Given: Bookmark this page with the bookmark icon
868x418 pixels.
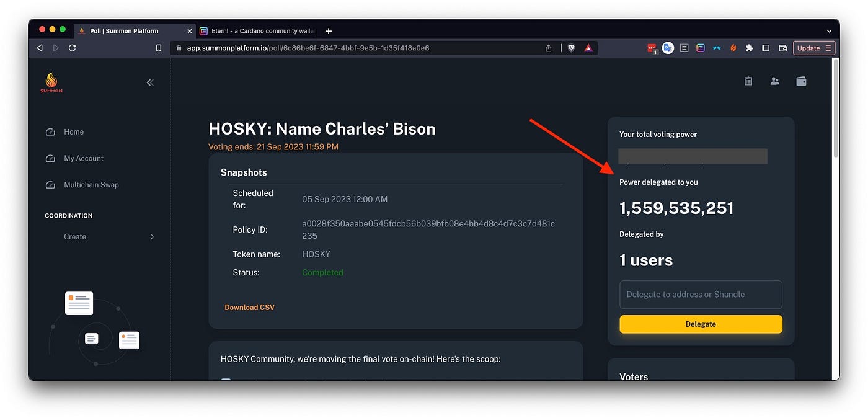Looking at the screenshot, I should [159, 48].
